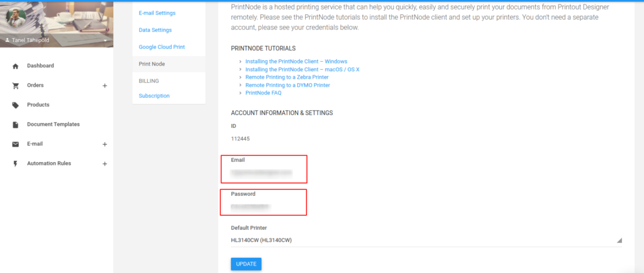Open the PrintNode FAQ link
644x273 pixels.
click(264, 92)
